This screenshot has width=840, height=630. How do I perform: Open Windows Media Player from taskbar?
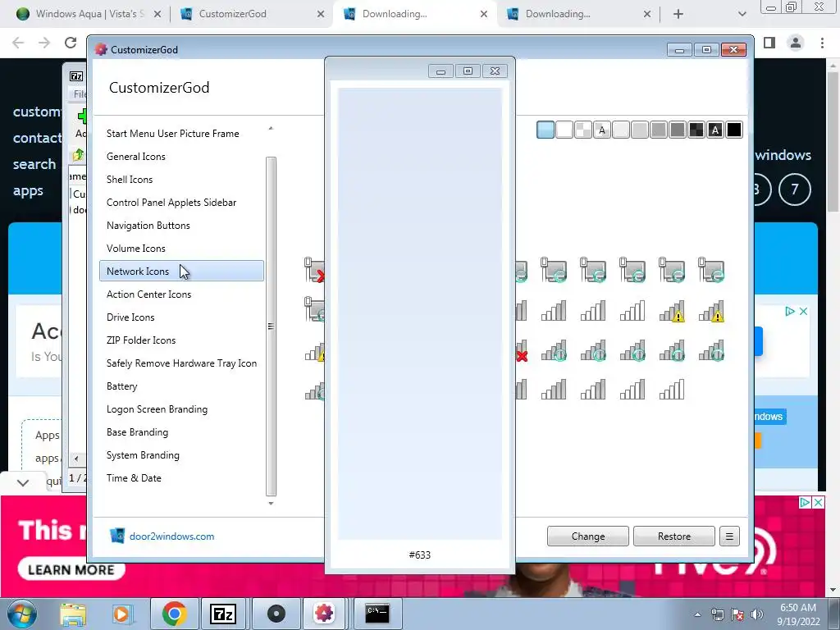tap(121, 614)
